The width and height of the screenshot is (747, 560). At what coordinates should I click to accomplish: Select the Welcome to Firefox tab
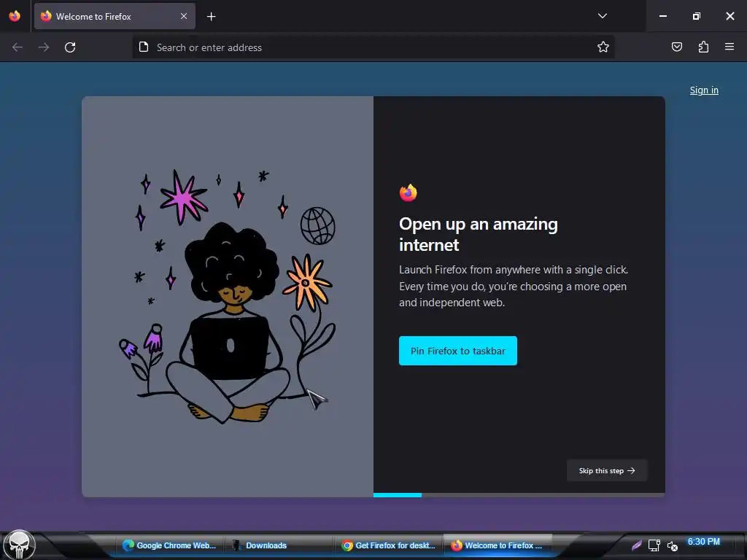coord(115,16)
